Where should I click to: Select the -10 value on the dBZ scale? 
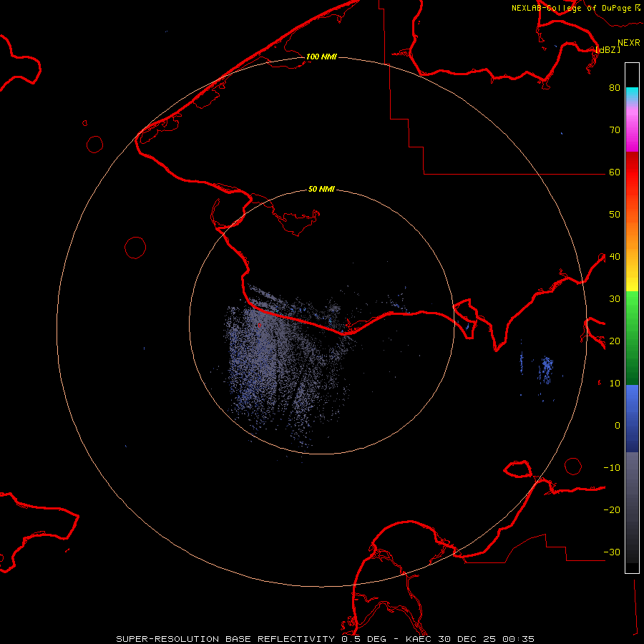[x=612, y=468]
